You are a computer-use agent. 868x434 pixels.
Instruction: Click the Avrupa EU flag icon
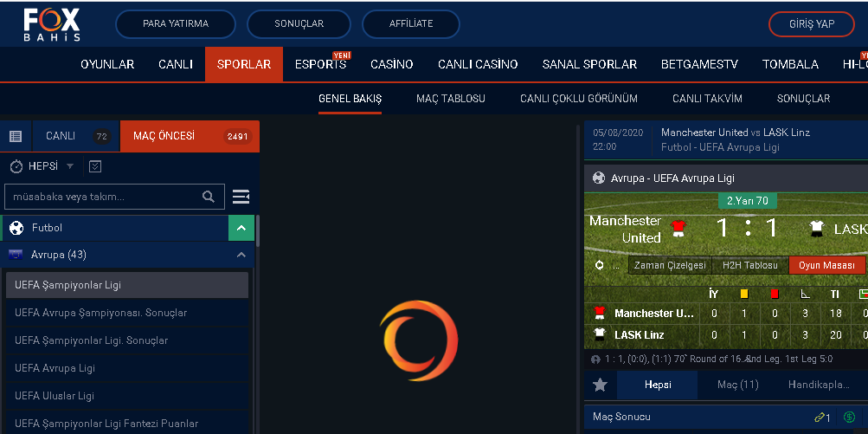coord(16,255)
